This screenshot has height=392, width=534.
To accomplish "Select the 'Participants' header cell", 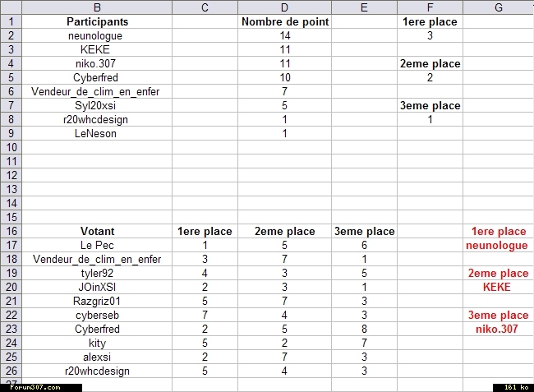I will 98,21.
